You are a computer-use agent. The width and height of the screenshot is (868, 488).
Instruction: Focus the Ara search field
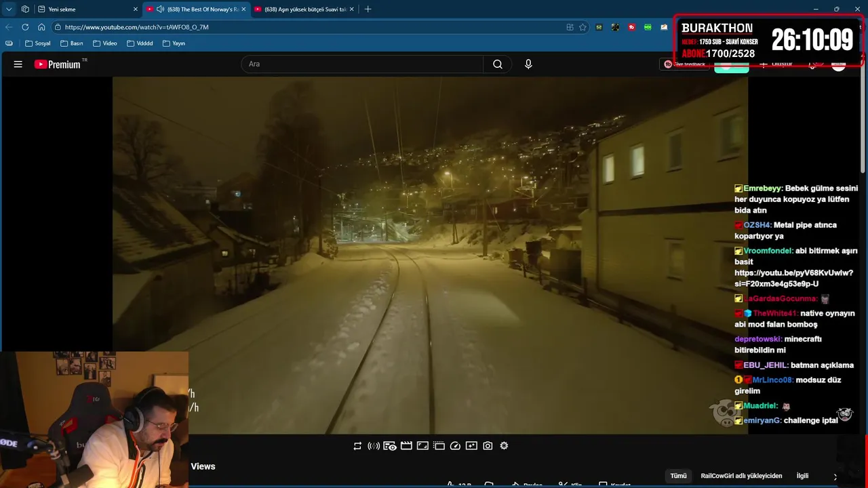point(362,64)
